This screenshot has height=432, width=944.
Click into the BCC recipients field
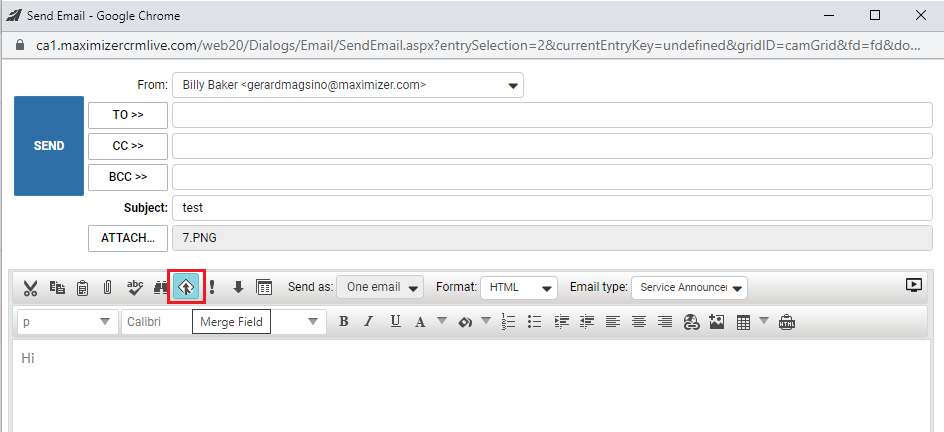[x=552, y=177]
